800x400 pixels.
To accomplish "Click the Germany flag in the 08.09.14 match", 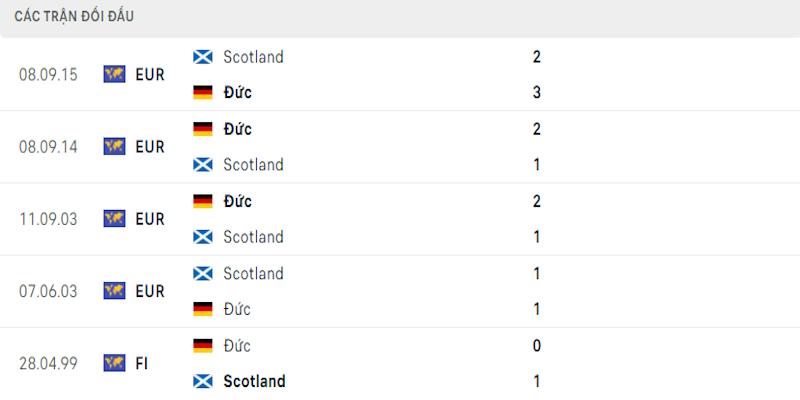I will click(x=203, y=129).
